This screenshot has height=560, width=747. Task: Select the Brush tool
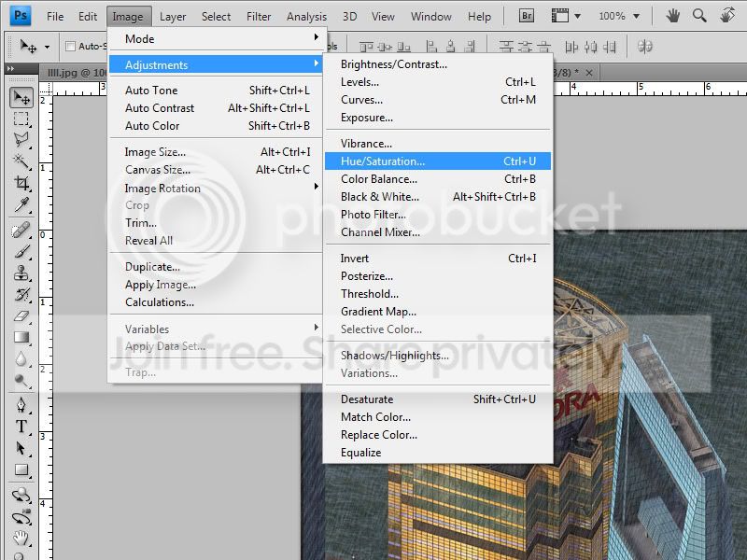click(21, 252)
